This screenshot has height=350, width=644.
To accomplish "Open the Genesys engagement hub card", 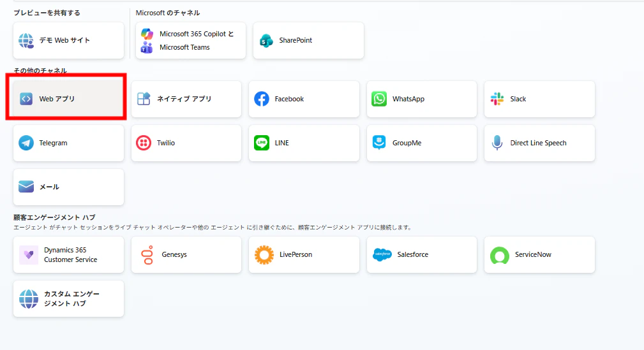I will pyautogui.click(x=186, y=255).
